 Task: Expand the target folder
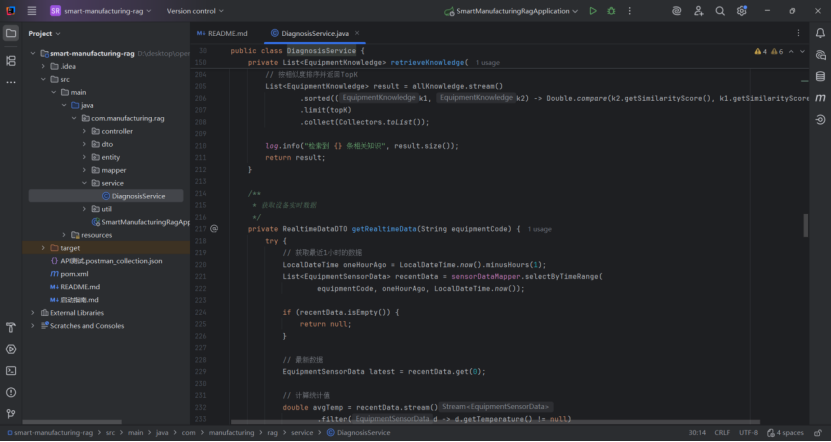point(43,248)
